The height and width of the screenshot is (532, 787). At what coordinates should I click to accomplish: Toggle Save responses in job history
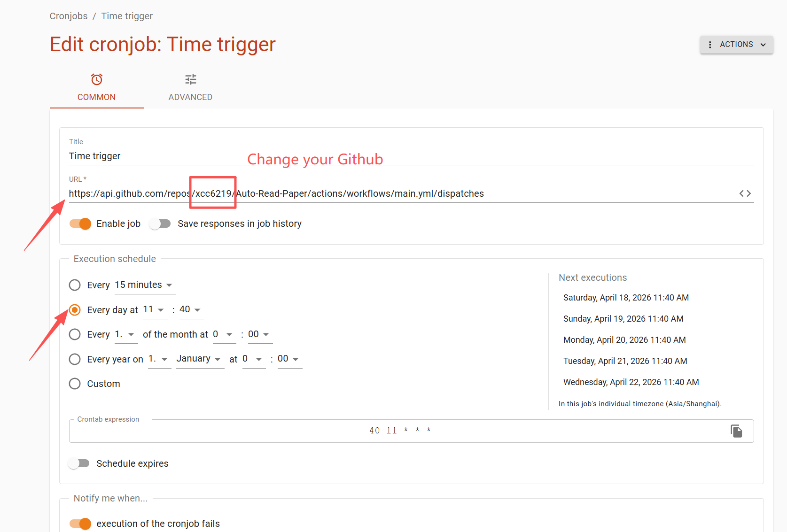point(160,224)
